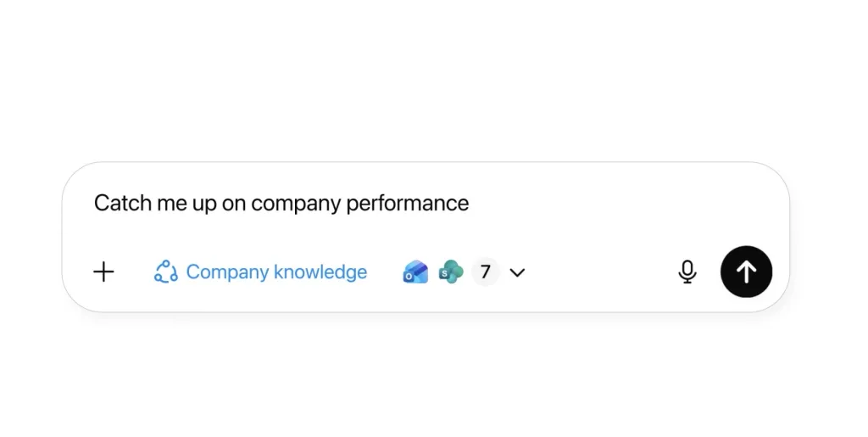Place cursor after the word performance

[x=470, y=204]
